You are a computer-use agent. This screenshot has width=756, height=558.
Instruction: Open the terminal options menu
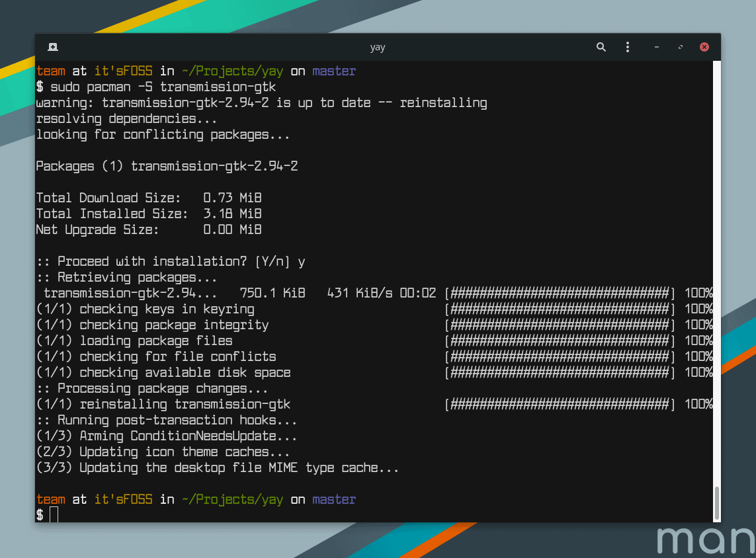(x=627, y=47)
